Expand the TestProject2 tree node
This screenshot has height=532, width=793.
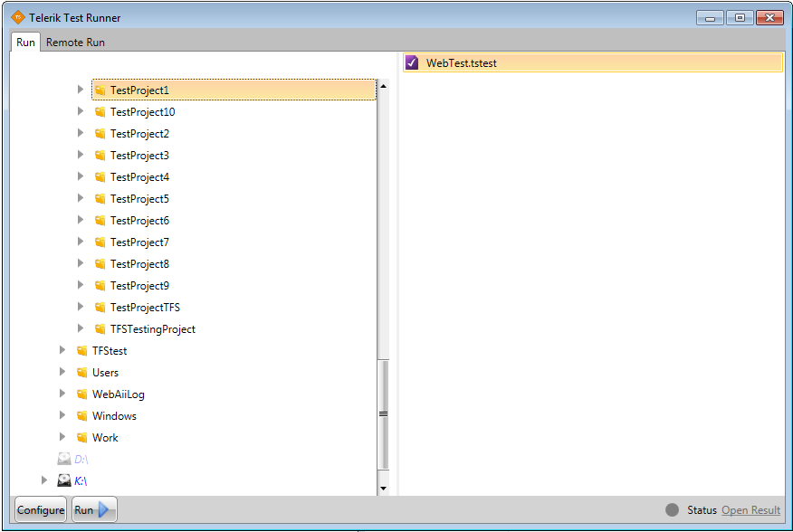[x=81, y=133]
